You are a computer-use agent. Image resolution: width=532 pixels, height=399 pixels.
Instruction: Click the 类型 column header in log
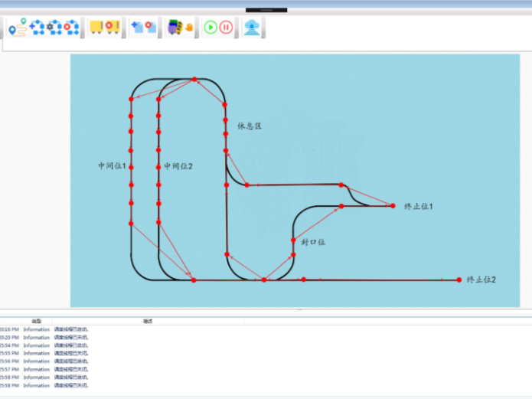[x=36, y=321]
